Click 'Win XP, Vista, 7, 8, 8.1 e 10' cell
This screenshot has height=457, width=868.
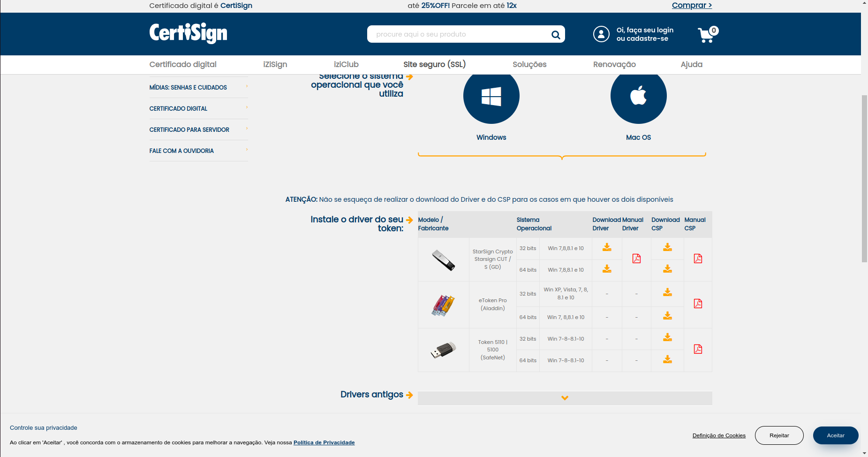click(x=566, y=294)
